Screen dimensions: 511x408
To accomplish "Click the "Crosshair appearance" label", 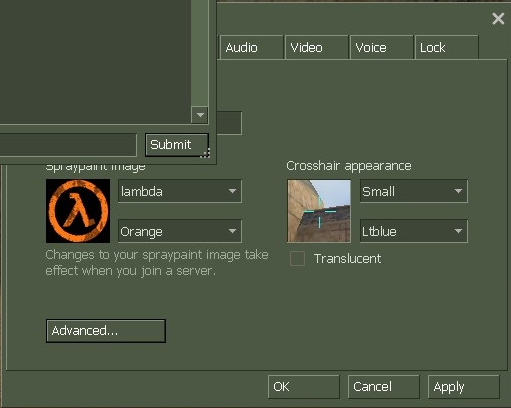I will coord(349,166).
